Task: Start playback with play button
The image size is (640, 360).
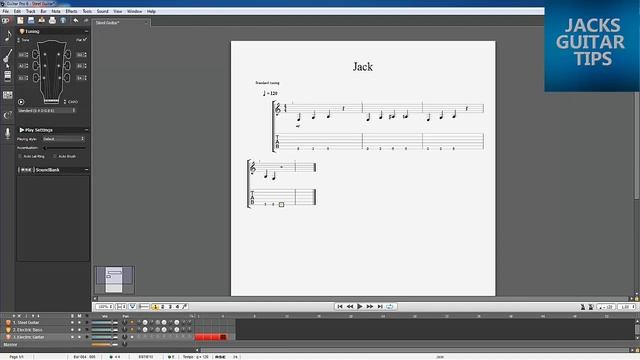Action: point(360,307)
